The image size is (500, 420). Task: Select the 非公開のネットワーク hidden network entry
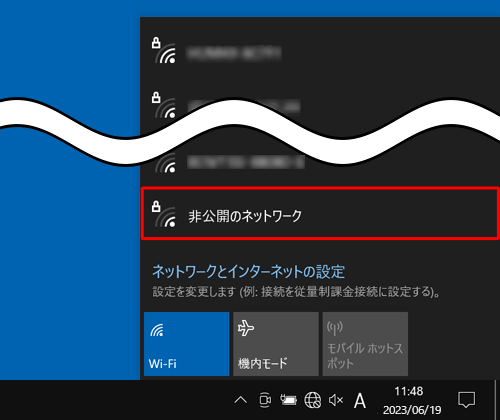[x=320, y=213]
